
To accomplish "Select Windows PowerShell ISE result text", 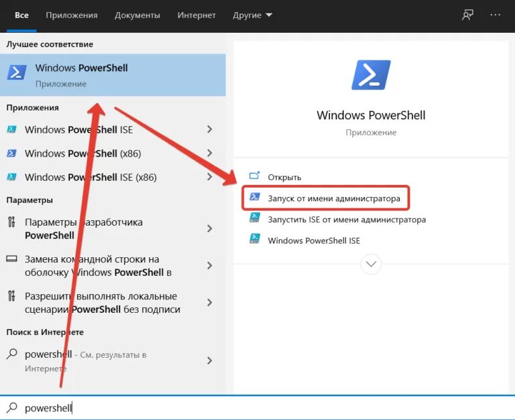I will (x=79, y=129).
